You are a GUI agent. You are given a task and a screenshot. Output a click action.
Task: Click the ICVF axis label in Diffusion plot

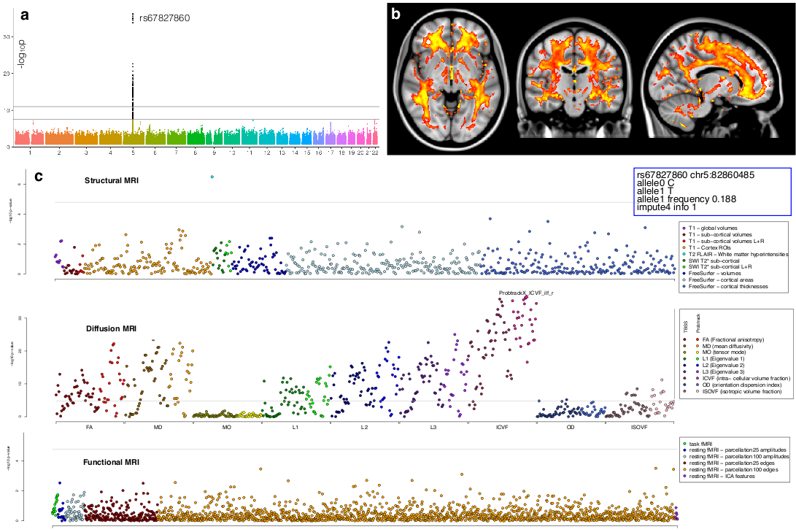point(502,426)
